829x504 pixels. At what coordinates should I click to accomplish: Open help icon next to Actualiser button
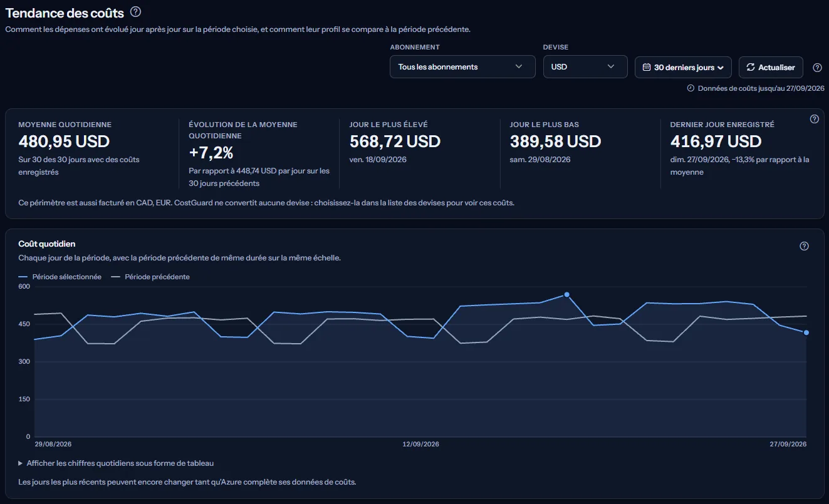pyautogui.click(x=817, y=68)
